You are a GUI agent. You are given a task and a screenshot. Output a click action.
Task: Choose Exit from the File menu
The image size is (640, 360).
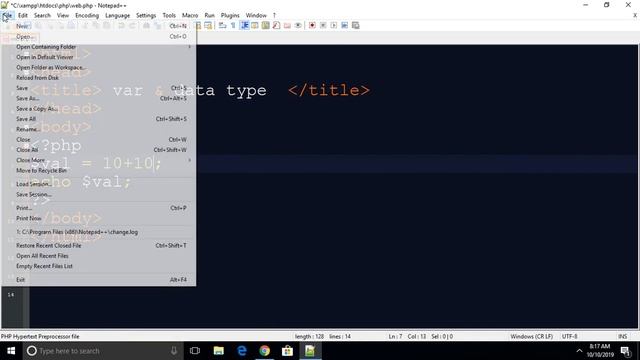coord(99,280)
